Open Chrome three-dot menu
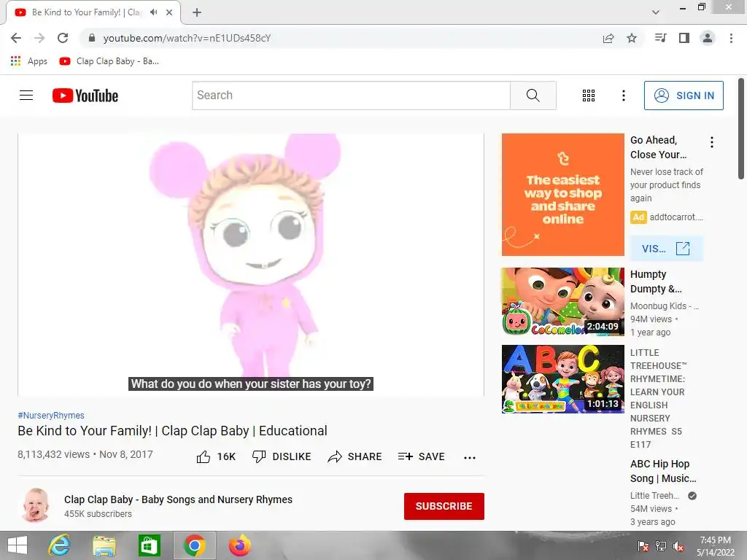This screenshot has width=747, height=560. click(731, 38)
